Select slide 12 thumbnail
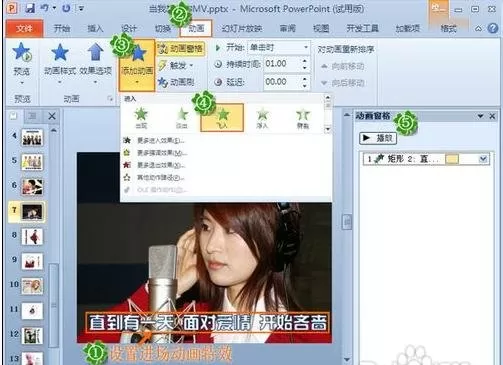The width and height of the screenshot is (503, 365). coord(32,335)
